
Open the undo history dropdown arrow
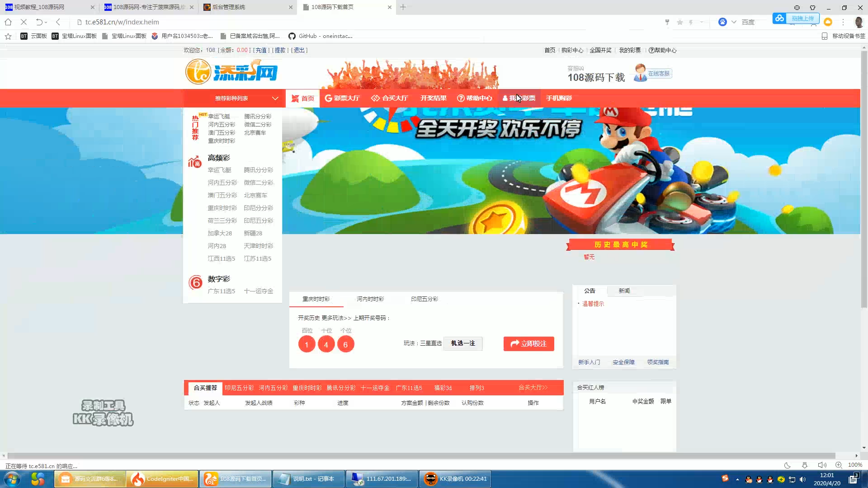46,22
